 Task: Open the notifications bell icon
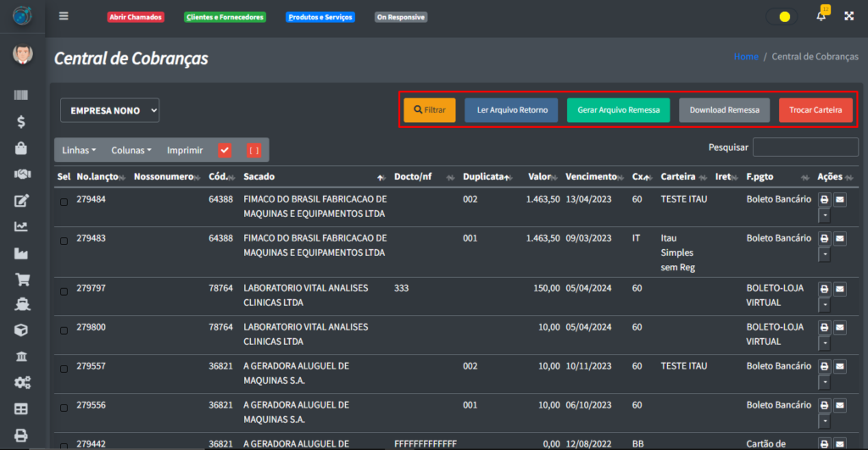click(x=821, y=16)
